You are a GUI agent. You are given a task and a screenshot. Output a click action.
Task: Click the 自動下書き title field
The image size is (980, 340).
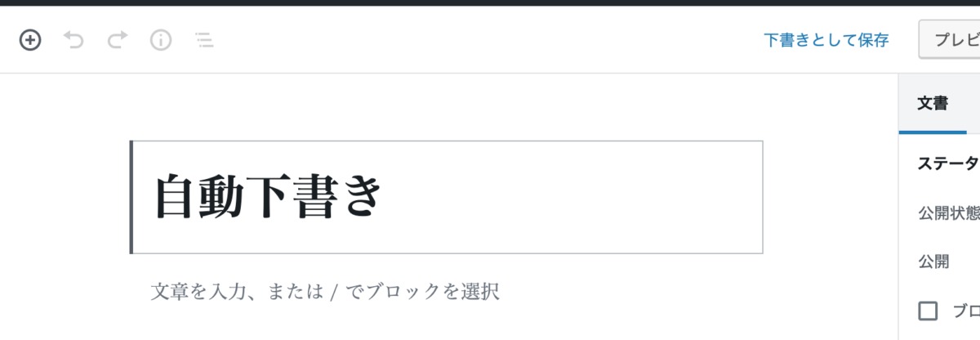(447, 197)
